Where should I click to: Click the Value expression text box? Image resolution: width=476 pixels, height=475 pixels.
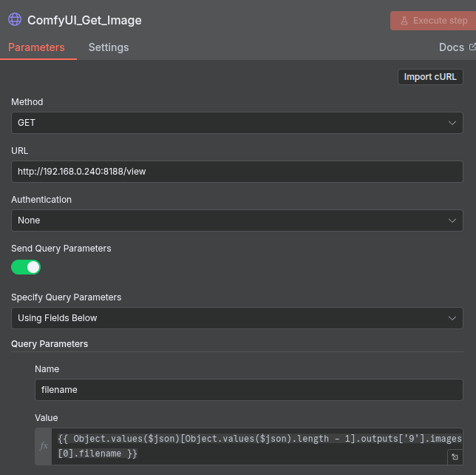[251, 446]
